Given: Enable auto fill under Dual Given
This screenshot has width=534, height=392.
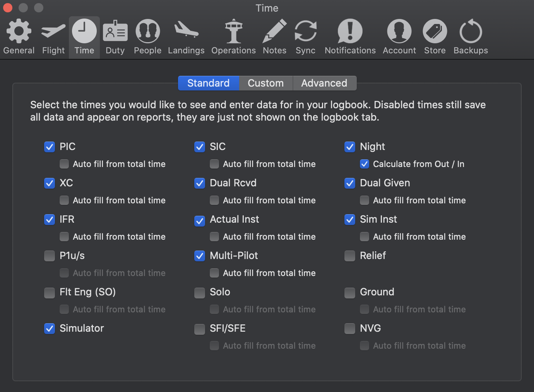Looking at the screenshot, I should tap(365, 200).
